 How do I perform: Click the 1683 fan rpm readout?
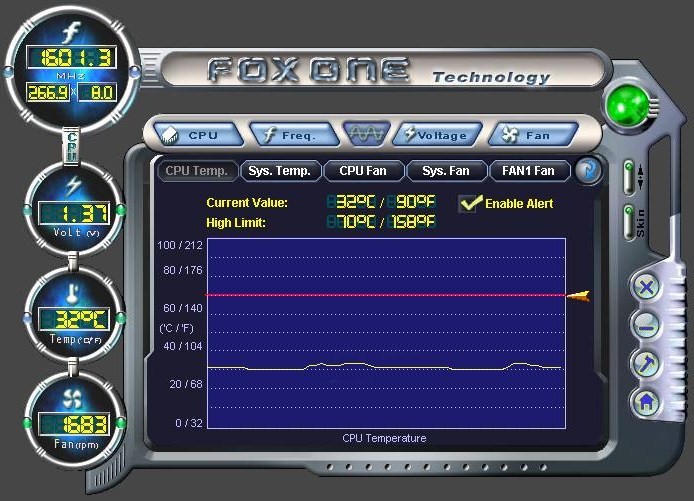(74, 424)
